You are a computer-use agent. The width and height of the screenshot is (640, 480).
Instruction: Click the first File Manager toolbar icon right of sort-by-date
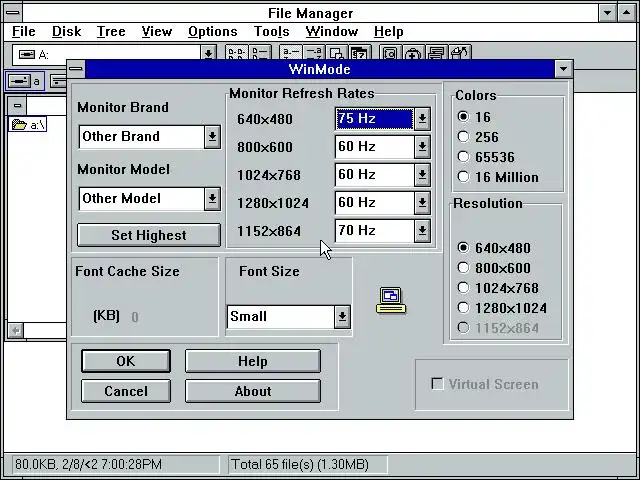point(390,52)
